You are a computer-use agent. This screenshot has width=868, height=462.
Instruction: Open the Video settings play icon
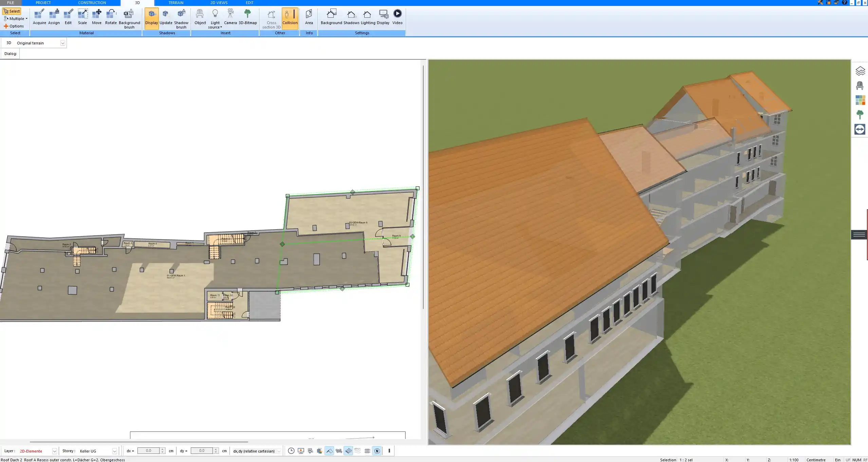(x=397, y=17)
